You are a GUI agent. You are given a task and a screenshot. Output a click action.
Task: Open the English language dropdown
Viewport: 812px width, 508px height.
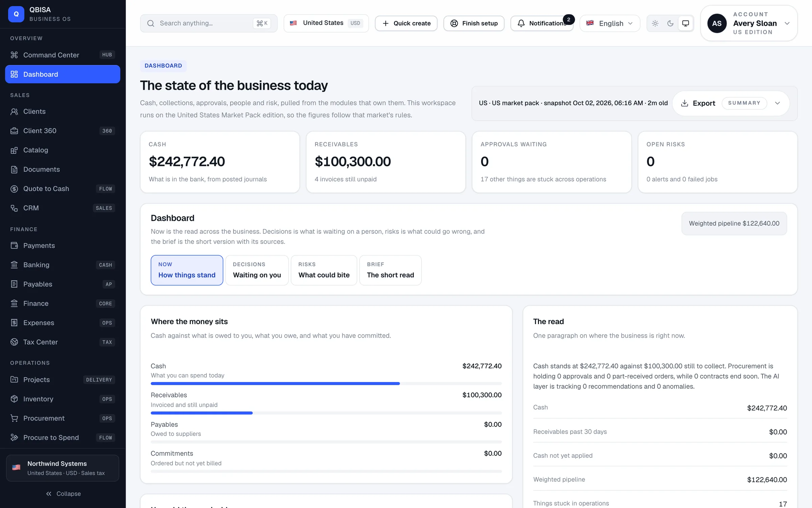610,23
